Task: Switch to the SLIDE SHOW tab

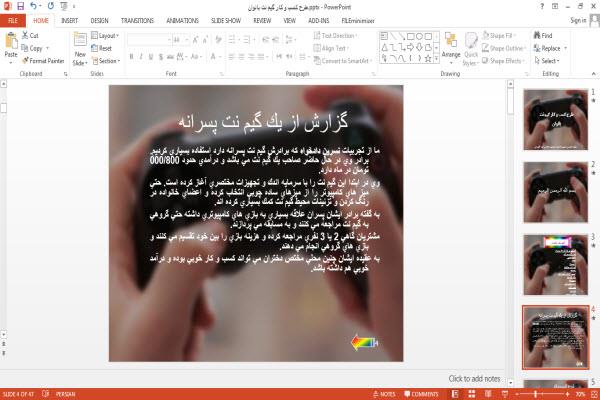Action: [x=226, y=21]
